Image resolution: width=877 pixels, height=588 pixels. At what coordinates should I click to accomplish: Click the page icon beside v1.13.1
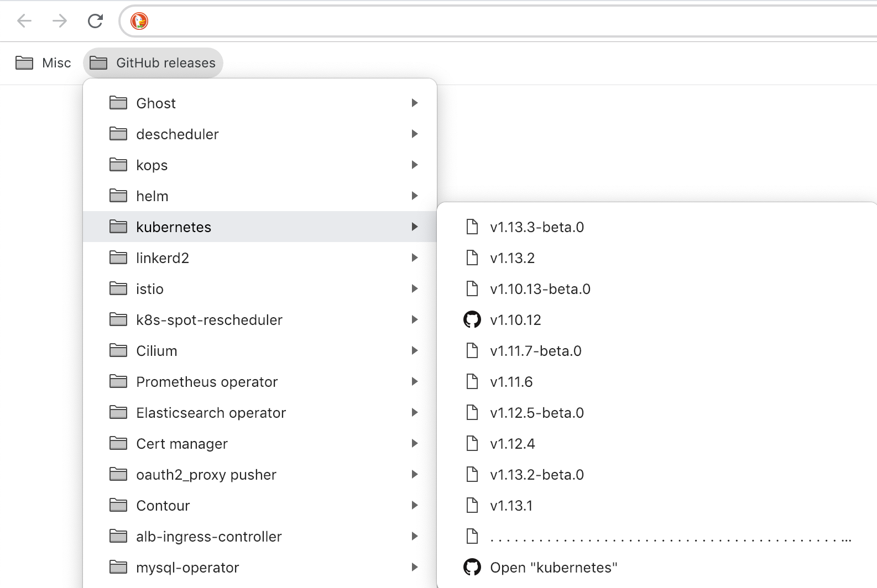point(472,505)
